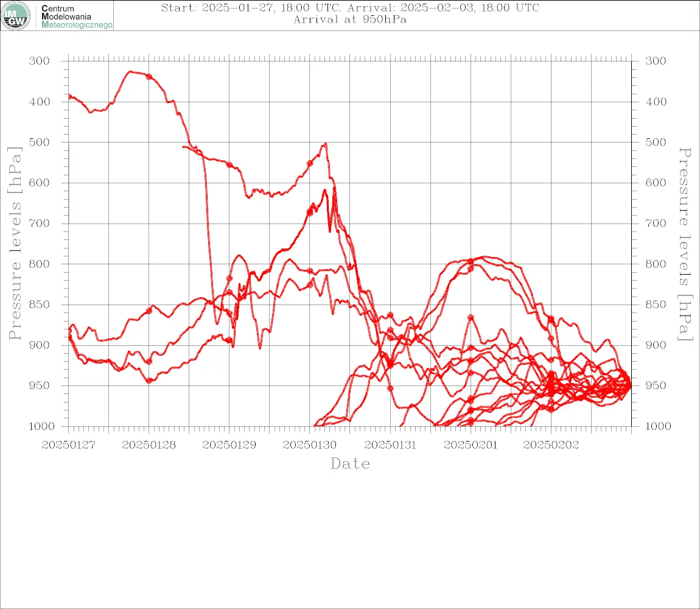Screen dimensions: 700x609
Task: Click the right axis value 600
Action: (656, 183)
